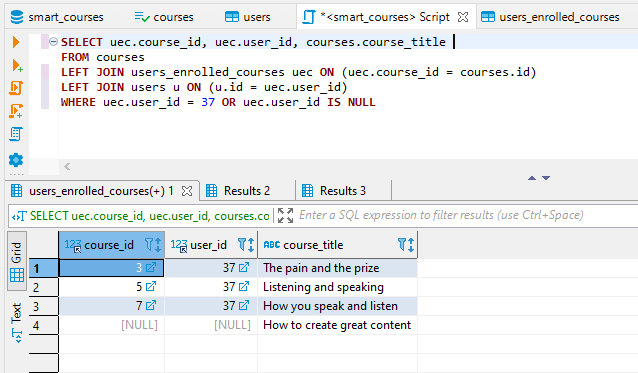Viewport: 638px width, 373px height.
Task: Click the up arrow above results panel
Action: click(532, 178)
